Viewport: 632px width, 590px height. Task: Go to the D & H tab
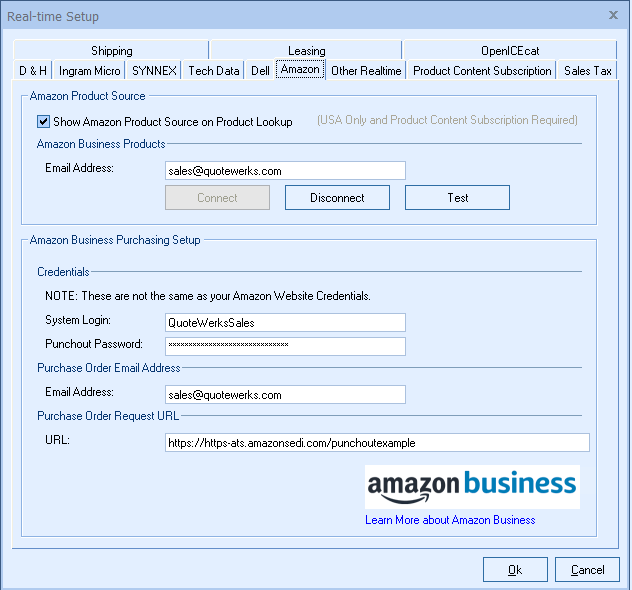coord(33,71)
